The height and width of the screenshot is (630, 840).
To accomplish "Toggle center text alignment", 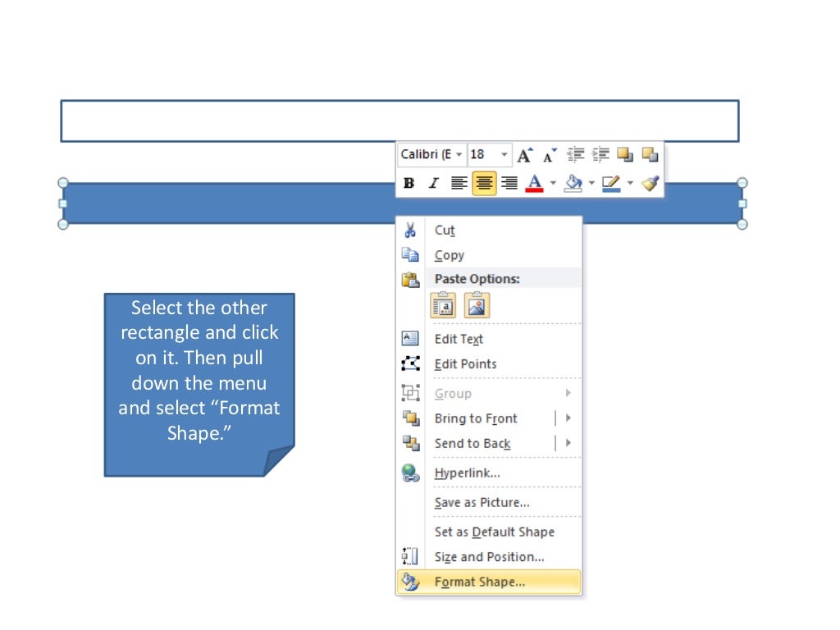I will click(484, 183).
